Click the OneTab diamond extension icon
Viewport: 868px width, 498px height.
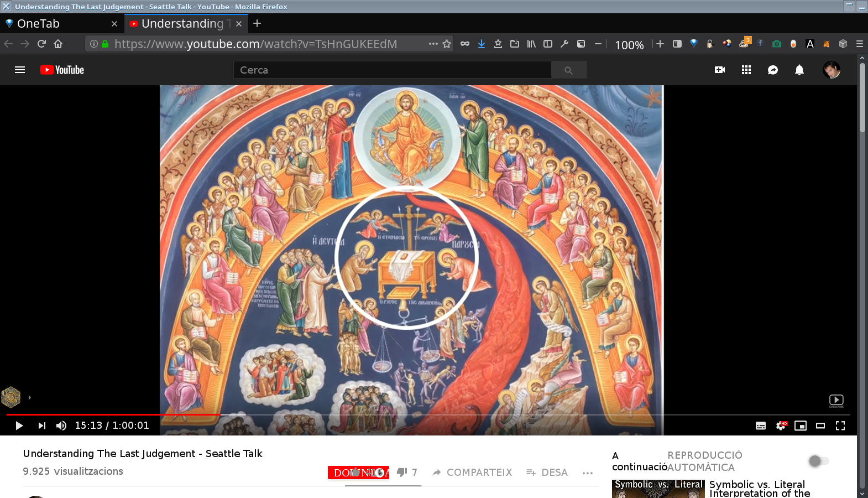click(x=694, y=44)
